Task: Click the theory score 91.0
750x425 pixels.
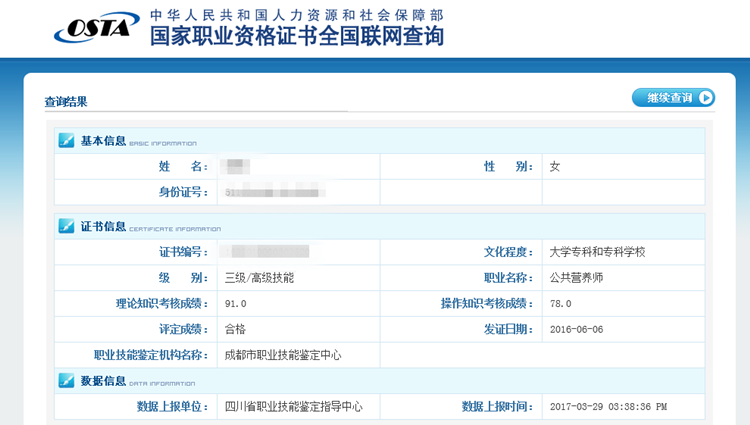Action: tap(235, 304)
